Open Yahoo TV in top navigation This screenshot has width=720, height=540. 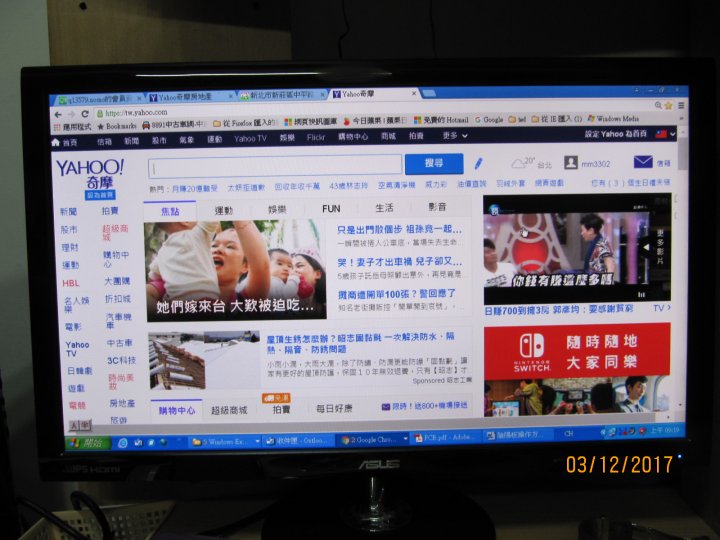[250, 138]
